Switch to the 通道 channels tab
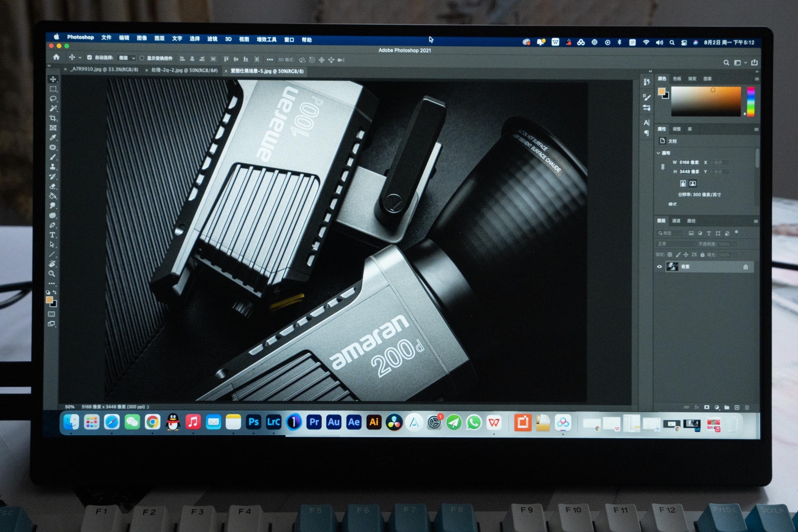Screen dimensions: 798x532 (676, 221)
